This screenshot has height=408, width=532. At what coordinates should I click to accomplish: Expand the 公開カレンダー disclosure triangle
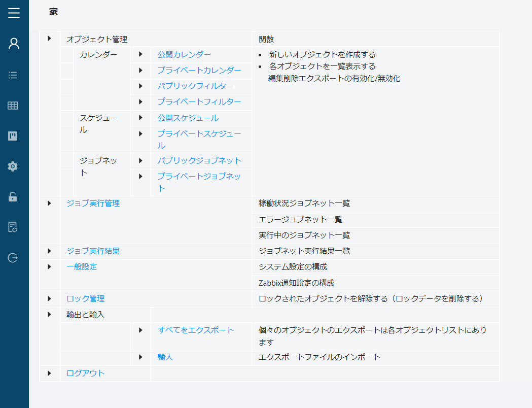pyautogui.click(x=140, y=54)
